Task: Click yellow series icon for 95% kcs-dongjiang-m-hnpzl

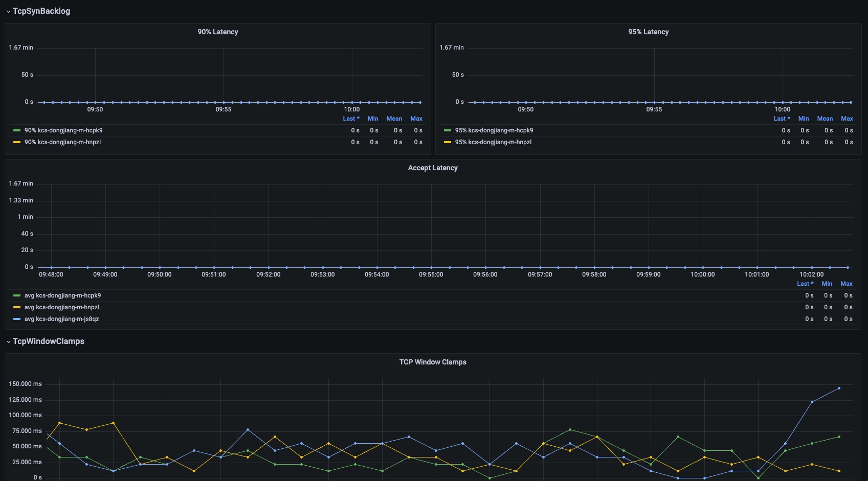Action: click(x=448, y=142)
